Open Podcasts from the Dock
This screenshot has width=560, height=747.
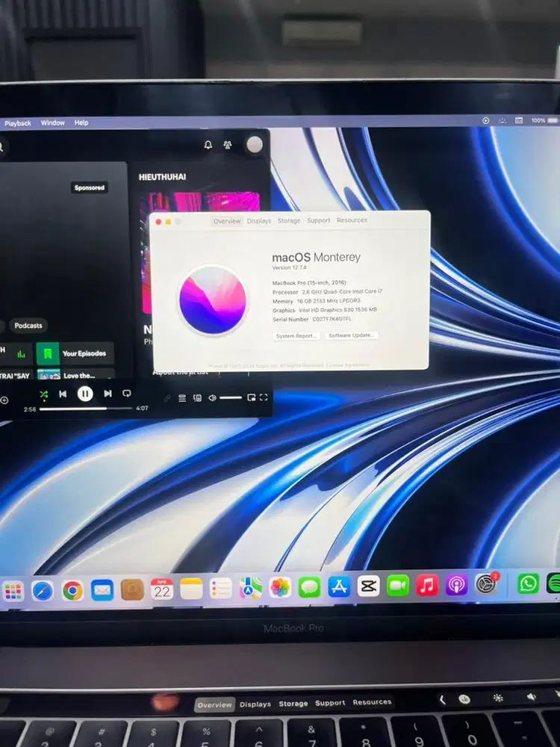tap(456, 585)
